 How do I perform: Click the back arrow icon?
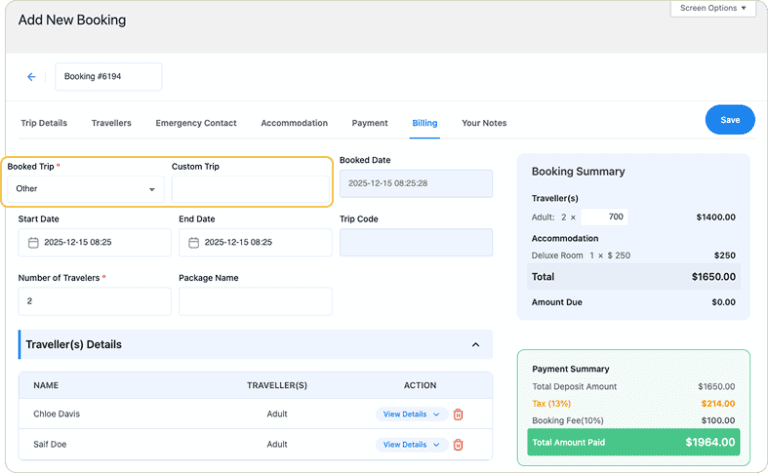click(31, 77)
